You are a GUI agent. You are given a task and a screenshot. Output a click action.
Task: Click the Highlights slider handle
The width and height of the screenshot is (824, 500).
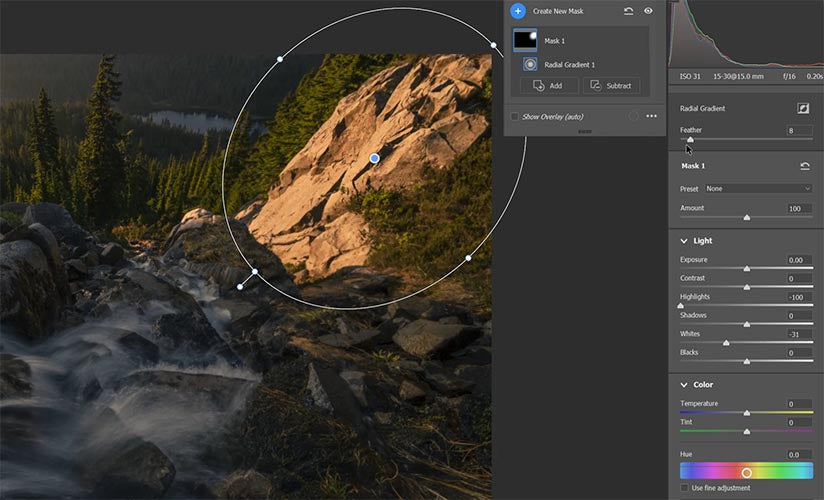click(x=681, y=306)
